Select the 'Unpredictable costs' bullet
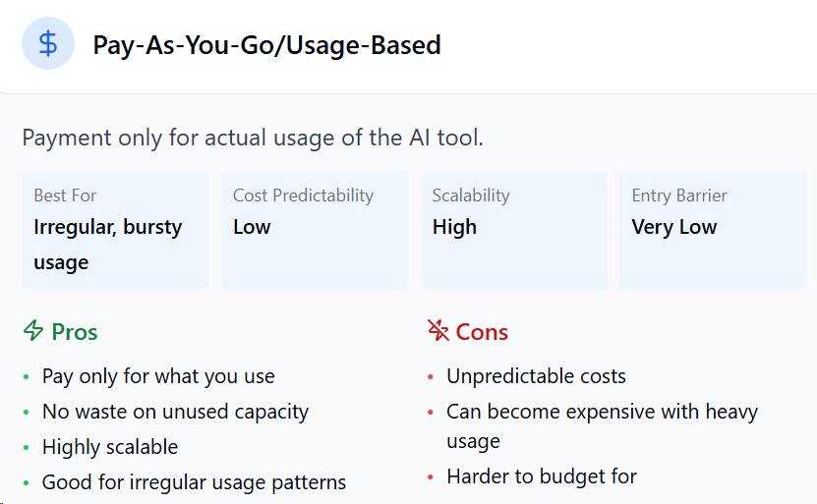Viewport: 817px width, 504px height. (536, 376)
